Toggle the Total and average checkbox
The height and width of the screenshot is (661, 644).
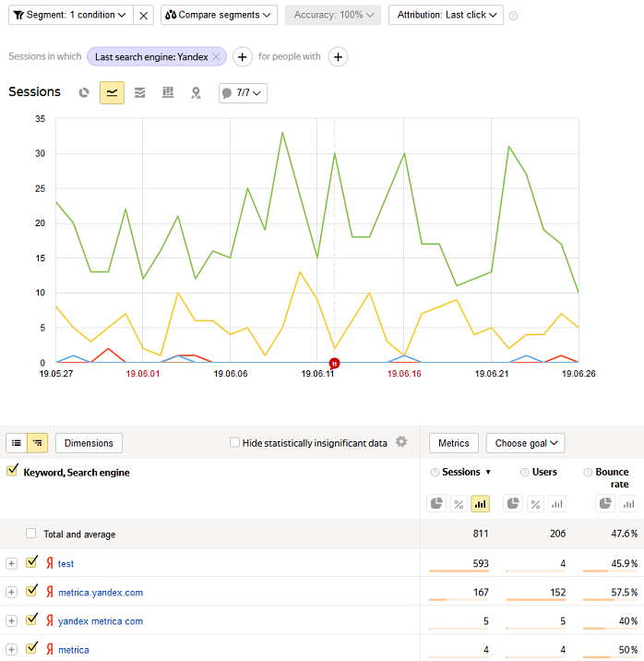click(x=31, y=534)
